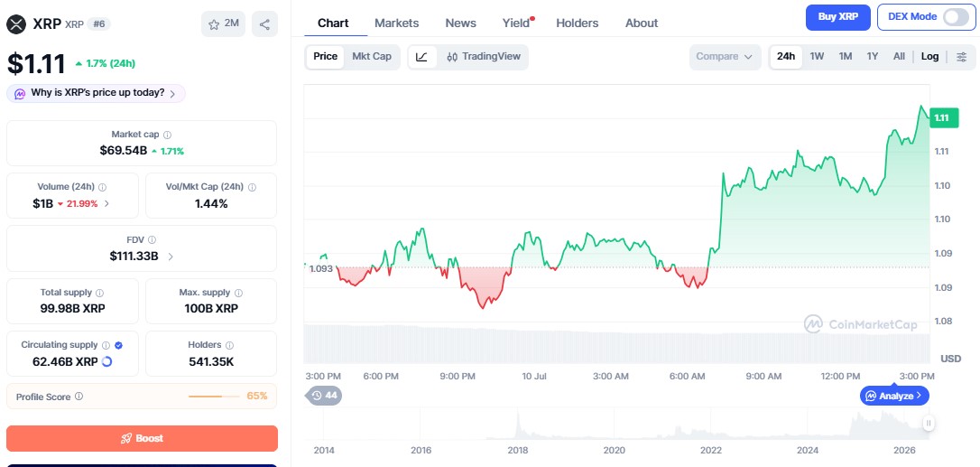The image size is (980, 467).
Task: Open the Yield tab
Action: tap(517, 23)
